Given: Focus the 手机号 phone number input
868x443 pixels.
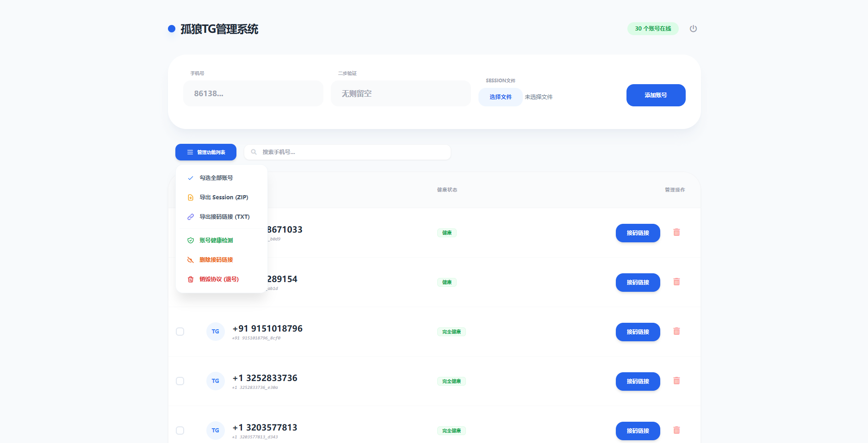Looking at the screenshot, I should [253, 93].
